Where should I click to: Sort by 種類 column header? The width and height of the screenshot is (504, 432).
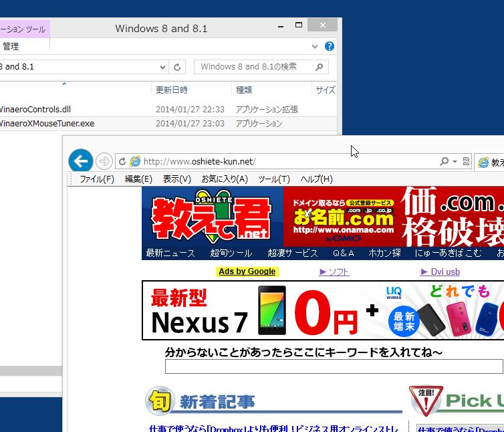271,90
